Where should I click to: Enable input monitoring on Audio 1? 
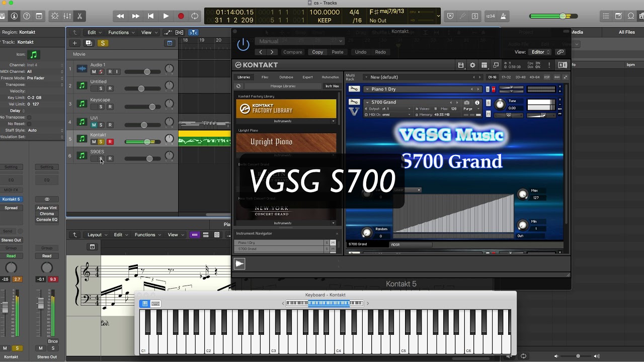(x=117, y=72)
